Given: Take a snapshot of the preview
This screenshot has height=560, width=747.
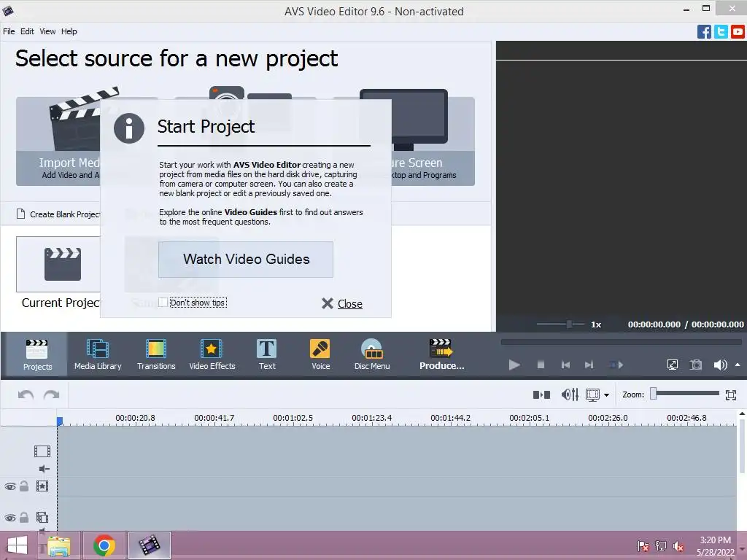Looking at the screenshot, I should coord(696,365).
